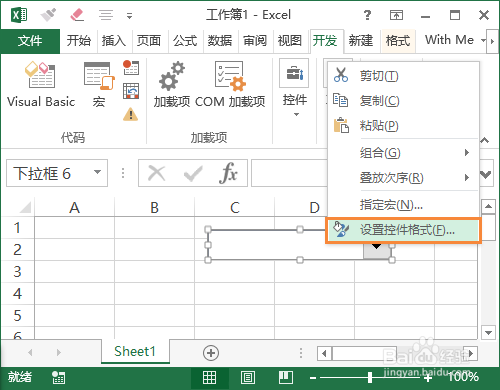Click the format painter brush icon in quick access toolbar

[x=48, y=15]
